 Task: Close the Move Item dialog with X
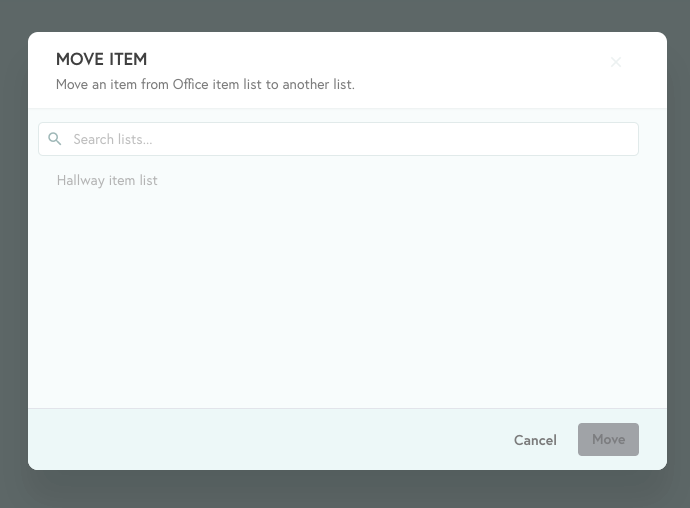click(616, 62)
